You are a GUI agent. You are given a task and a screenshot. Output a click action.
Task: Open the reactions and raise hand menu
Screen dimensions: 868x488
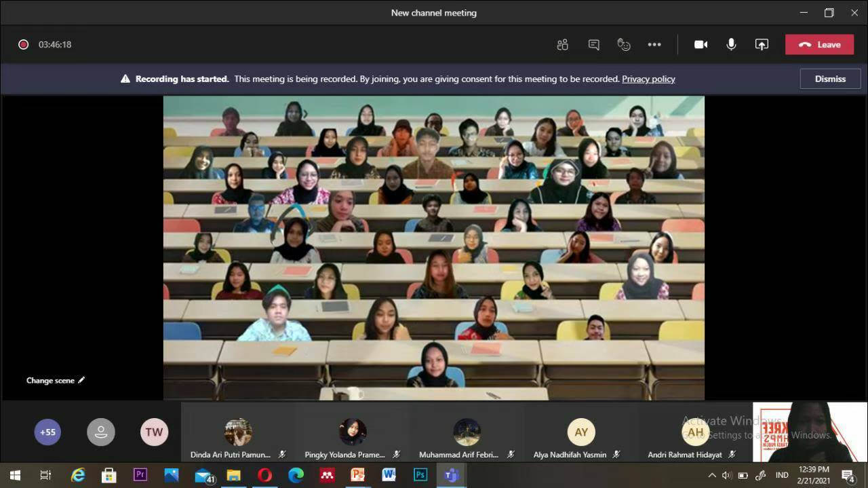624,45
